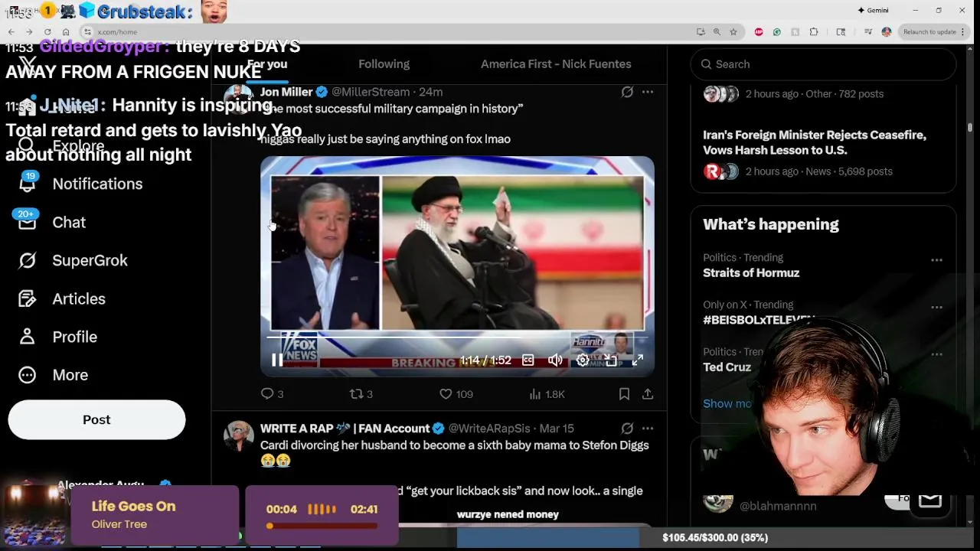
Task: Open the Grammarly extension icon
Action: (x=777, y=31)
